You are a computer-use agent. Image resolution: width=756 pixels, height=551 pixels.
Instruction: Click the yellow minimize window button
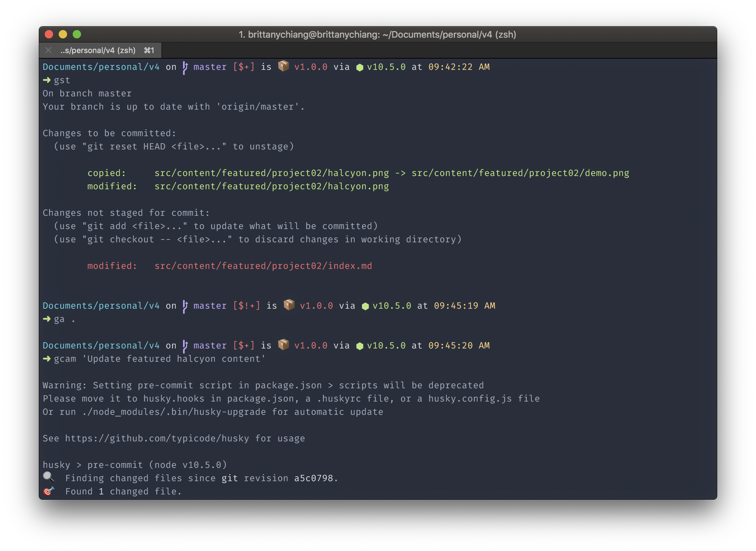[x=63, y=34]
